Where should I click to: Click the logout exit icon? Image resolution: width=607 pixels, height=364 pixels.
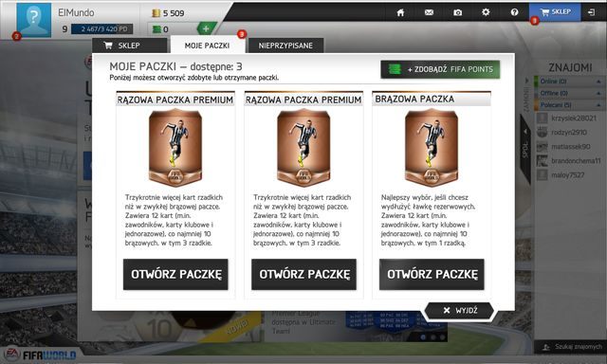(592, 12)
